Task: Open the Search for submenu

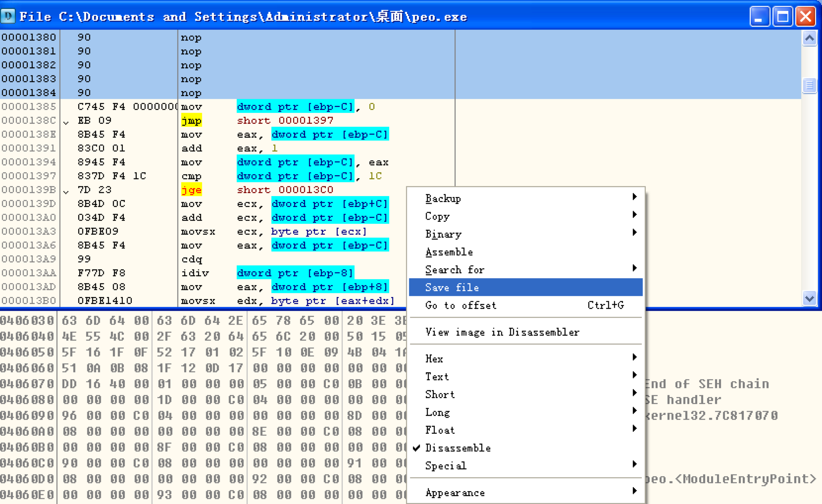Action: [454, 269]
